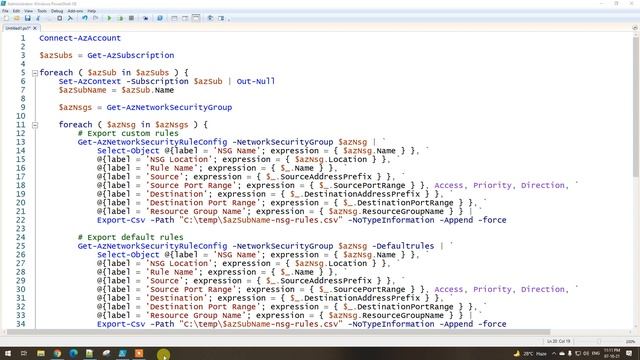Open the Tools menu
This screenshot has height=360, width=640.
pyautogui.click(x=42, y=11)
